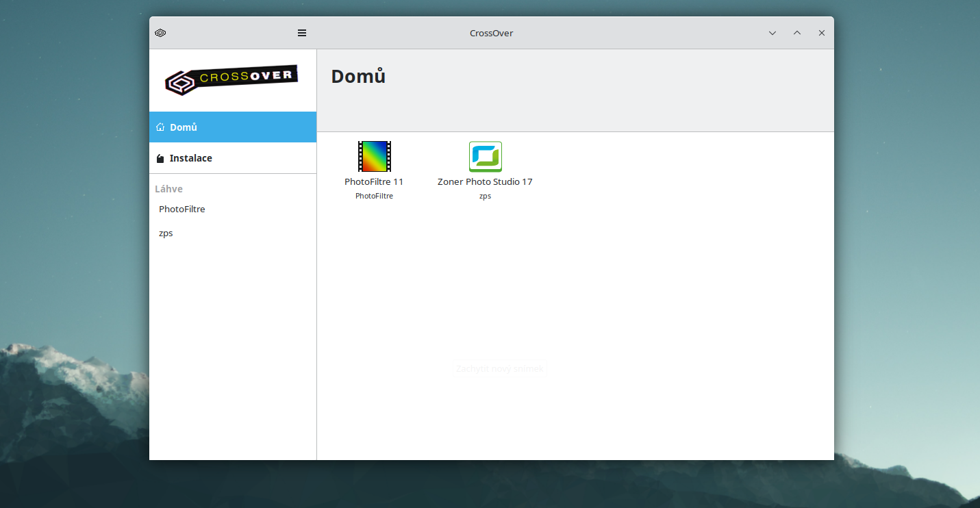Click the CrossOver logo banner
The width and height of the screenshot is (980, 508).
pos(231,79)
